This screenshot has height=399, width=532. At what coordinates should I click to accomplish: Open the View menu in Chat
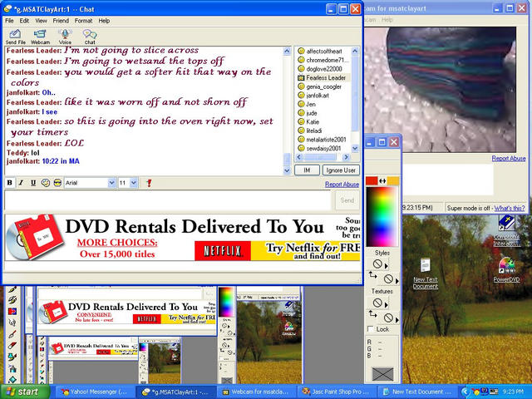tap(41, 21)
